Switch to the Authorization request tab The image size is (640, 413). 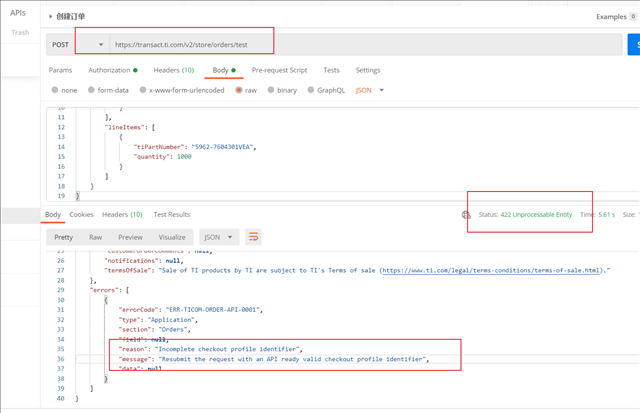click(112, 70)
